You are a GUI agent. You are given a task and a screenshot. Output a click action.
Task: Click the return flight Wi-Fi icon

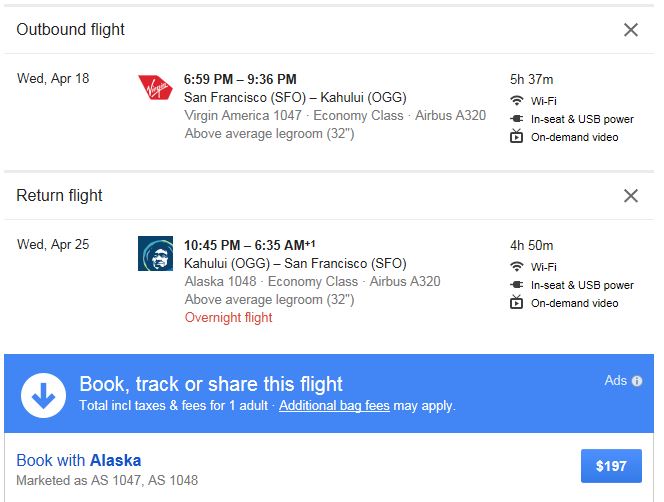pyautogui.click(x=517, y=267)
